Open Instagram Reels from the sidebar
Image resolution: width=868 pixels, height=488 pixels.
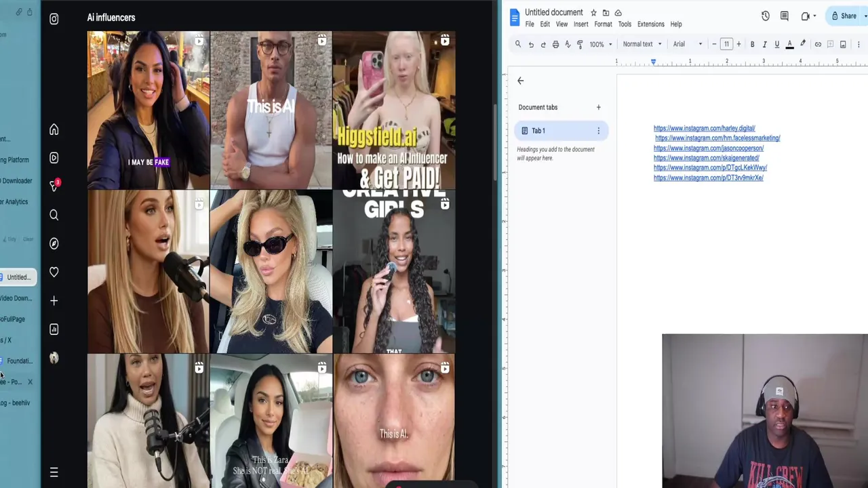[54, 158]
